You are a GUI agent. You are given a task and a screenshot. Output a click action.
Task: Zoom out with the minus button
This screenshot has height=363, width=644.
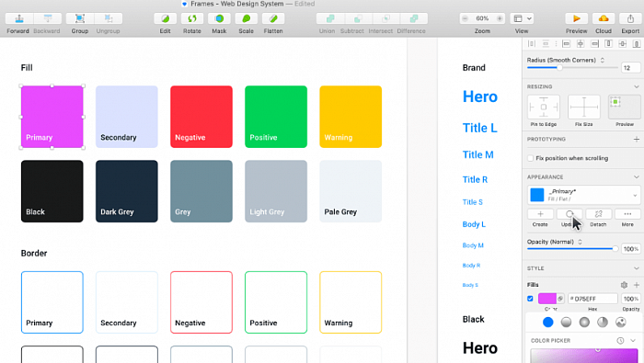[x=465, y=18]
